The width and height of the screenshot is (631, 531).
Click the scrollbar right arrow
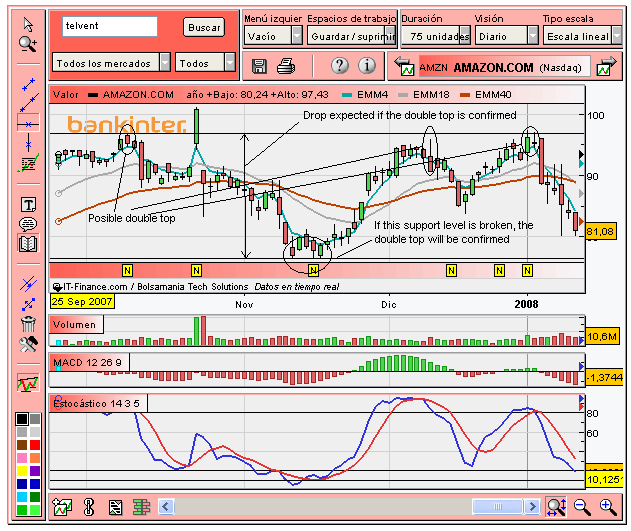[532, 506]
